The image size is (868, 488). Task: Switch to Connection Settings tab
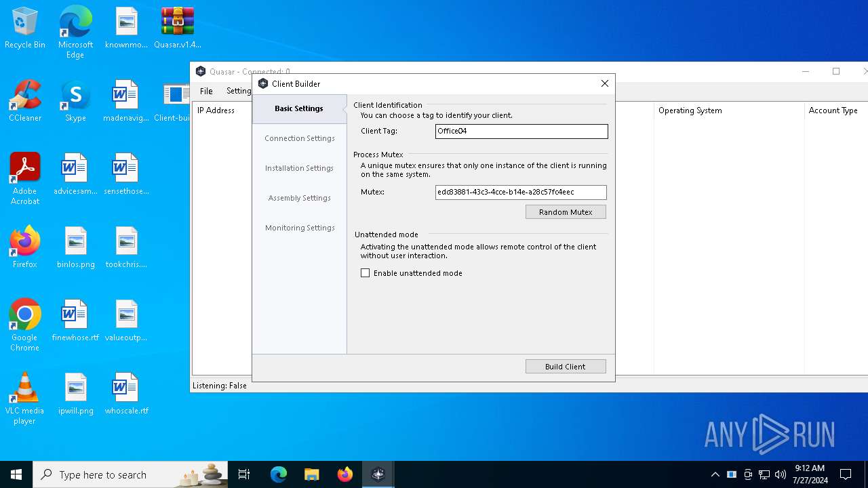pos(299,138)
